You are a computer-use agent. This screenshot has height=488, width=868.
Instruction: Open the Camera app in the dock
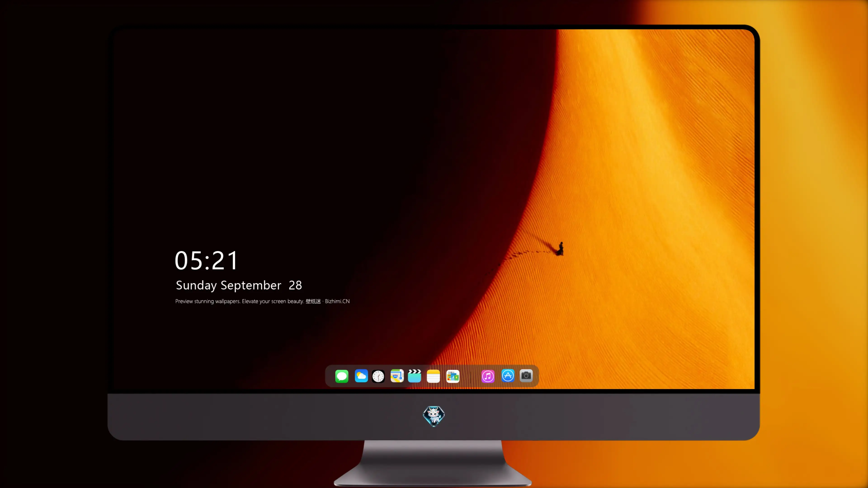point(526,376)
